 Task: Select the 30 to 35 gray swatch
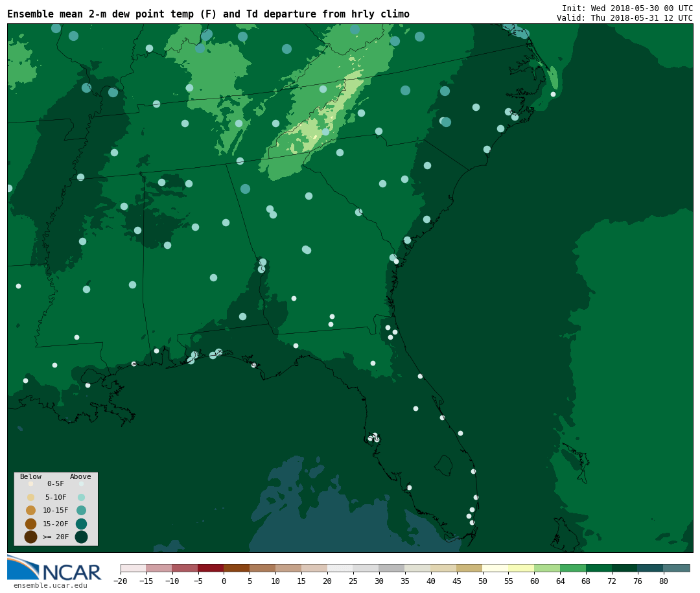[392, 568]
